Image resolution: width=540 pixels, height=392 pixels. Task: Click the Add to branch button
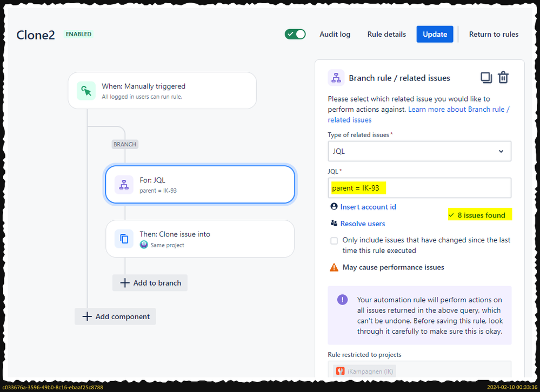(x=150, y=282)
